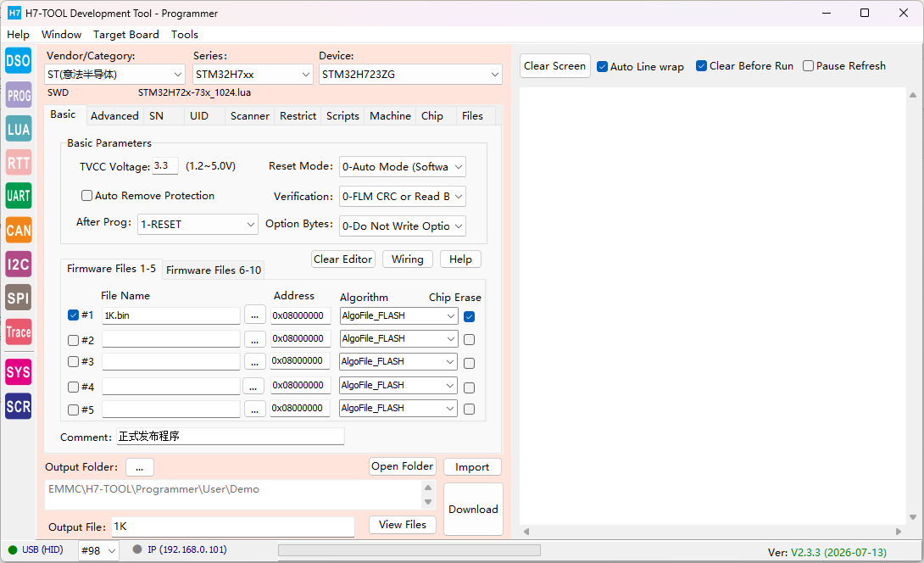Switch to the Scanner tab
This screenshot has width=924, height=563.
[250, 116]
